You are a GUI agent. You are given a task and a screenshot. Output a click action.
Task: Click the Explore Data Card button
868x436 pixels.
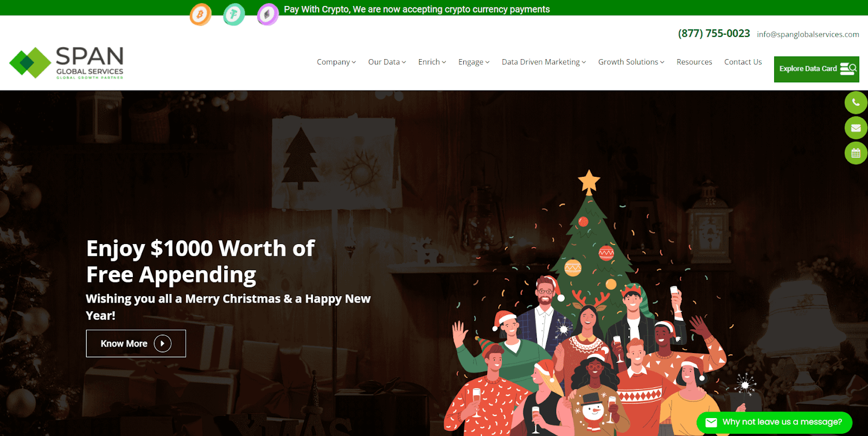(x=816, y=69)
